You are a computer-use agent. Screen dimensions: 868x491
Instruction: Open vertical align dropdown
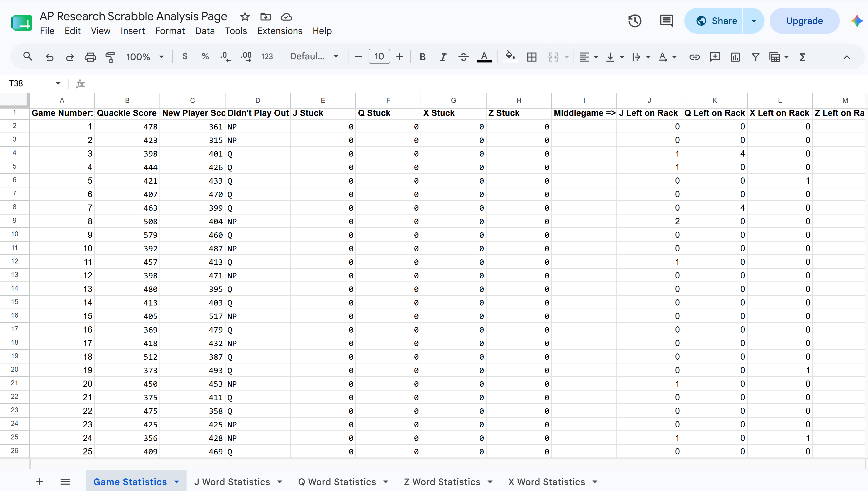click(615, 57)
